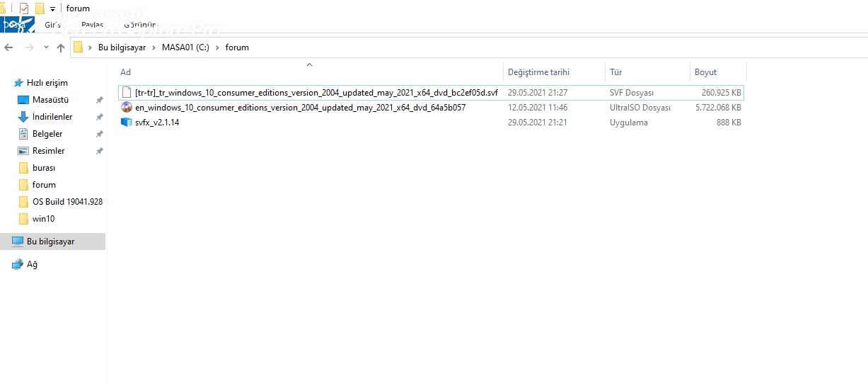Open the Görünüm ribbon tab
This screenshot has height=386, width=868.
[139, 25]
